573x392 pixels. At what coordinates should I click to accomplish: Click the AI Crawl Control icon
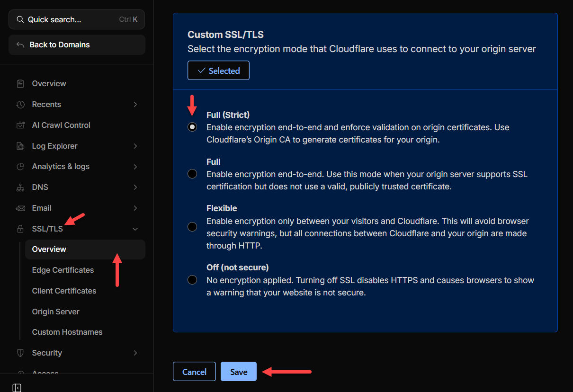pos(20,125)
